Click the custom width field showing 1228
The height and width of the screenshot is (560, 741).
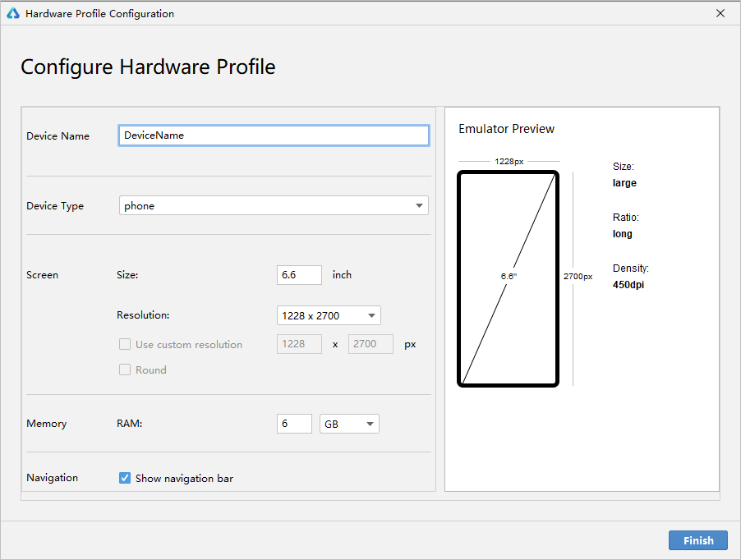pyautogui.click(x=299, y=344)
